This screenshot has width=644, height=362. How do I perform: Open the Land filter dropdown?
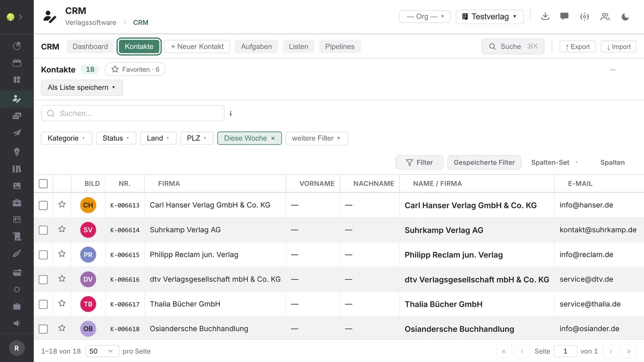tap(158, 138)
